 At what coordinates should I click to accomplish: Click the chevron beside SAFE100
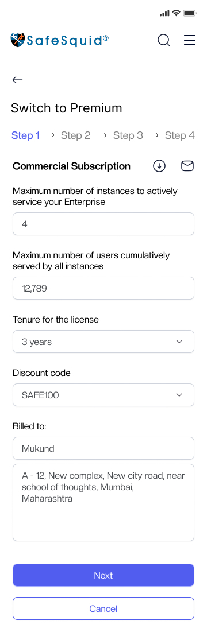179,395
